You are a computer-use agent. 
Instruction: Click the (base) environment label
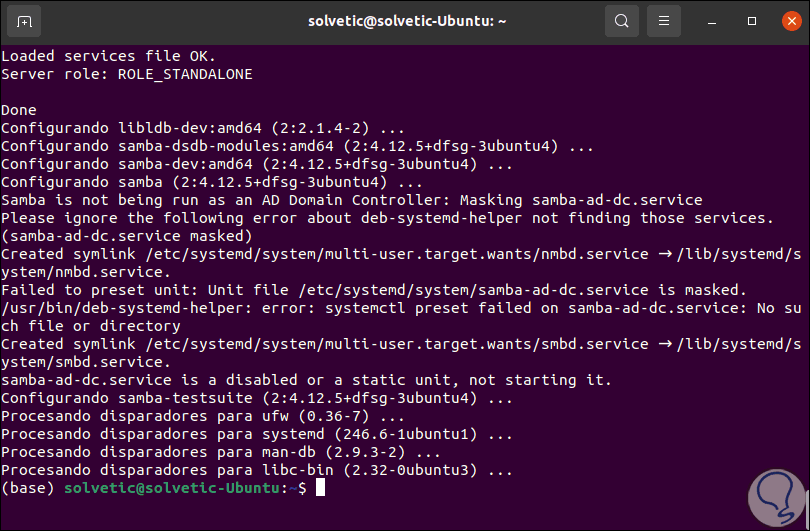click(x=28, y=488)
